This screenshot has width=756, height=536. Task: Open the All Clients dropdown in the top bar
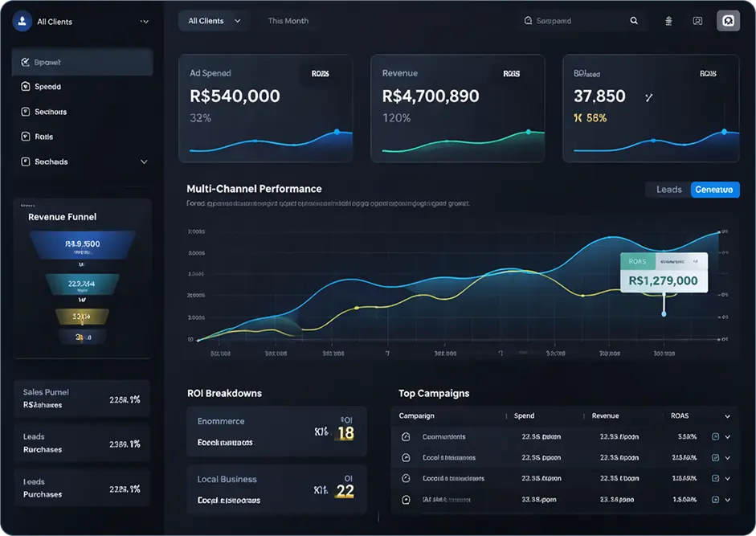(x=214, y=21)
